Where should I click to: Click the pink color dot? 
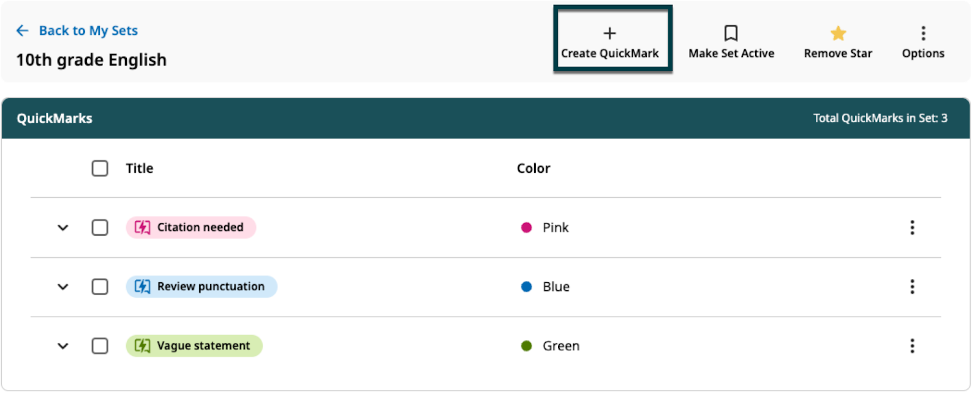[x=526, y=228]
